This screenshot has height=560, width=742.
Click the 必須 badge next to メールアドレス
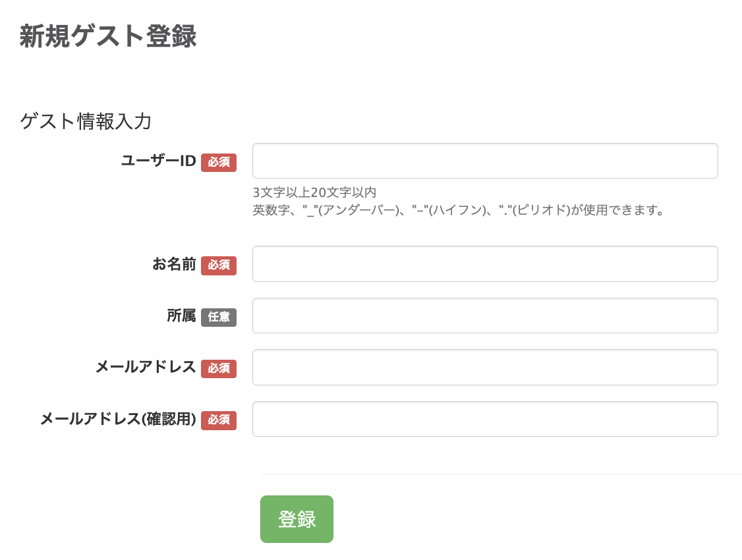point(219,369)
